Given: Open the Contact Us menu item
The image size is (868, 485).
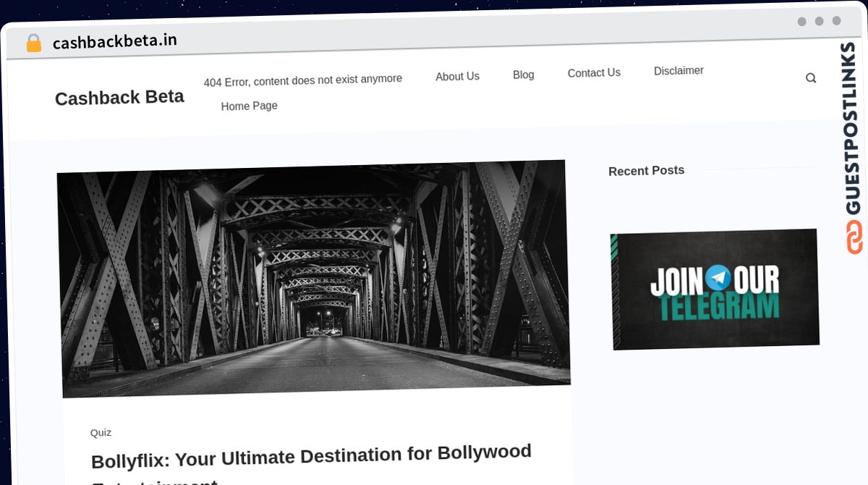Looking at the screenshot, I should click(594, 72).
